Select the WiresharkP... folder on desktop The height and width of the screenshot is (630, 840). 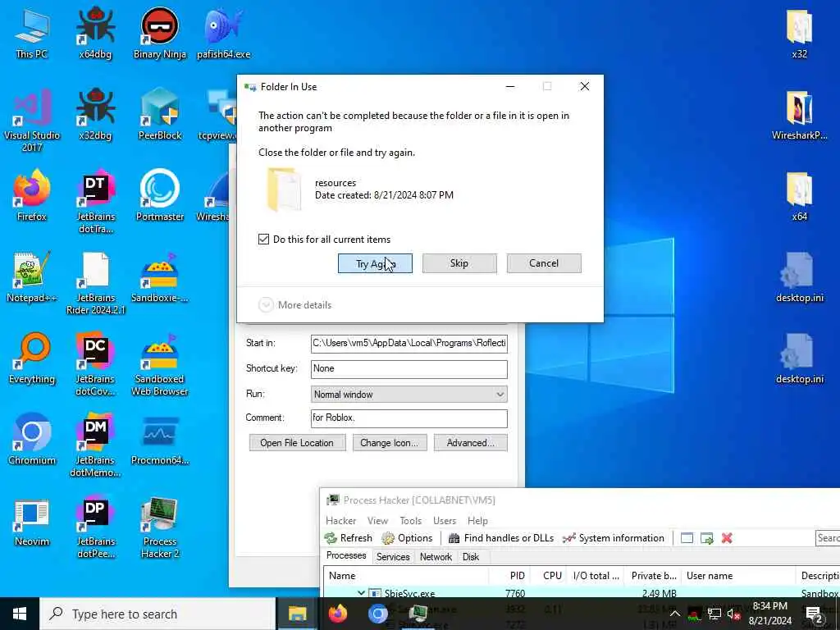(799, 115)
